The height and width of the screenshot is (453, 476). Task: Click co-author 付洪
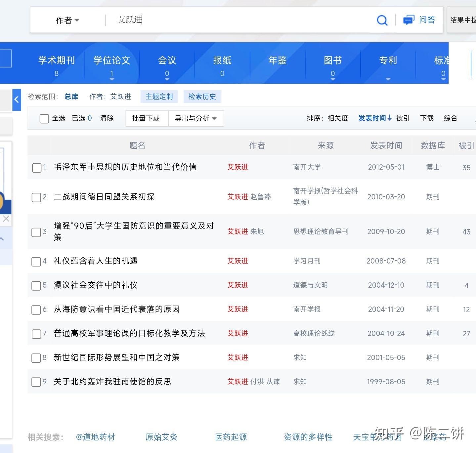[x=257, y=382]
